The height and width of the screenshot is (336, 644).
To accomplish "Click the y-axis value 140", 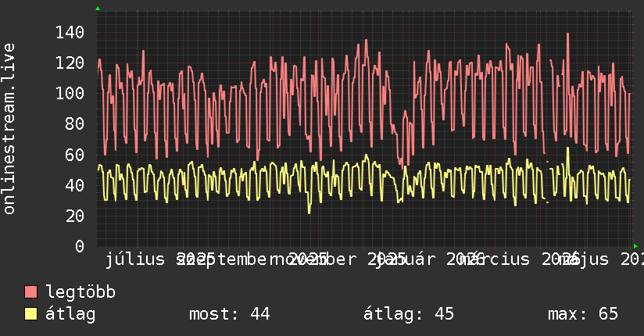I will pos(70,32).
